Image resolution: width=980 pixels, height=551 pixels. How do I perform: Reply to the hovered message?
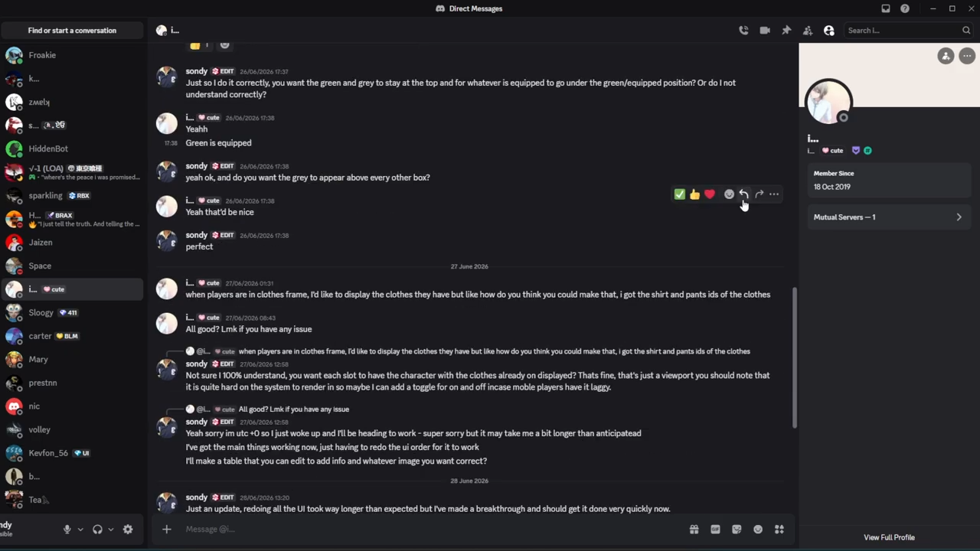(743, 194)
